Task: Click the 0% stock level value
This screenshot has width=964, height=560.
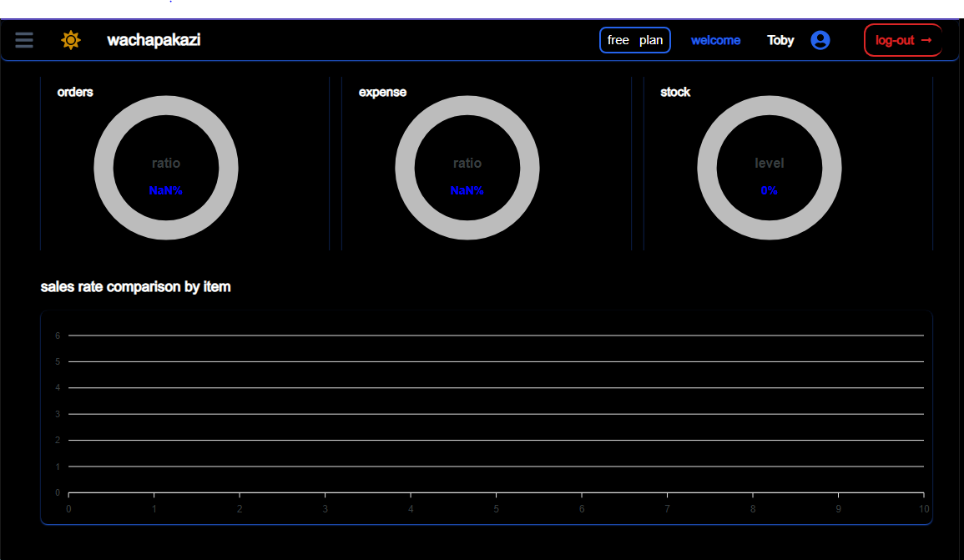Action: pyautogui.click(x=769, y=191)
